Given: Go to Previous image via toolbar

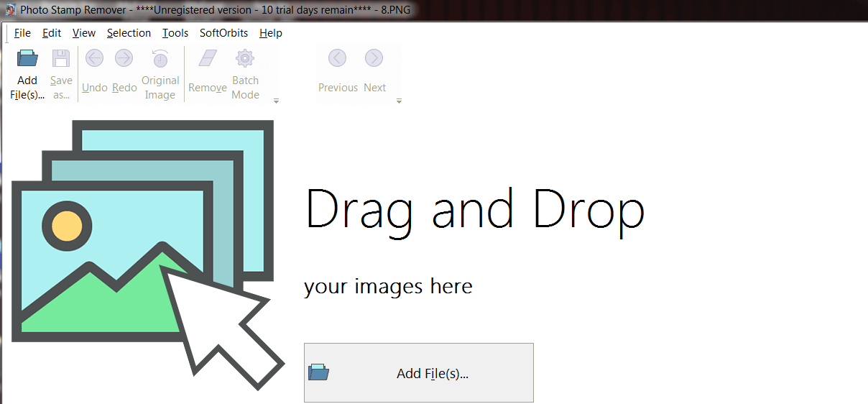Looking at the screenshot, I should click(x=338, y=58).
